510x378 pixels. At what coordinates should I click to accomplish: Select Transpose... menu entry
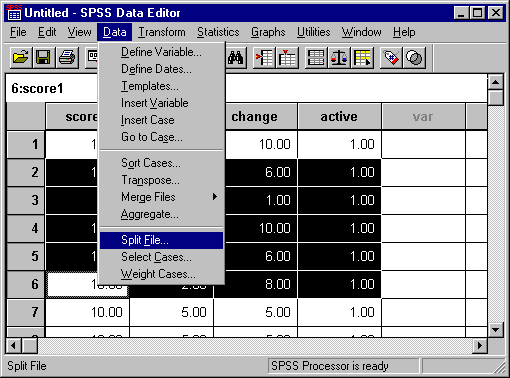(161, 180)
